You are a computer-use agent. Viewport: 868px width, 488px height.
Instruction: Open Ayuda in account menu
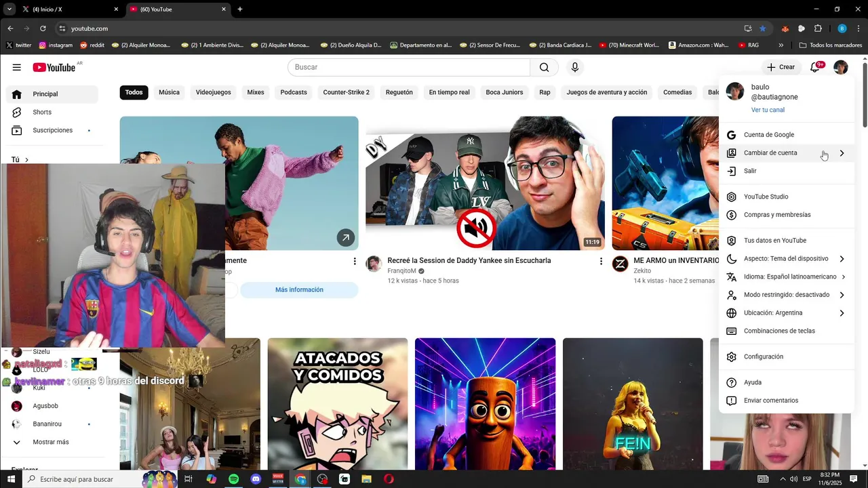click(x=786, y=382)
